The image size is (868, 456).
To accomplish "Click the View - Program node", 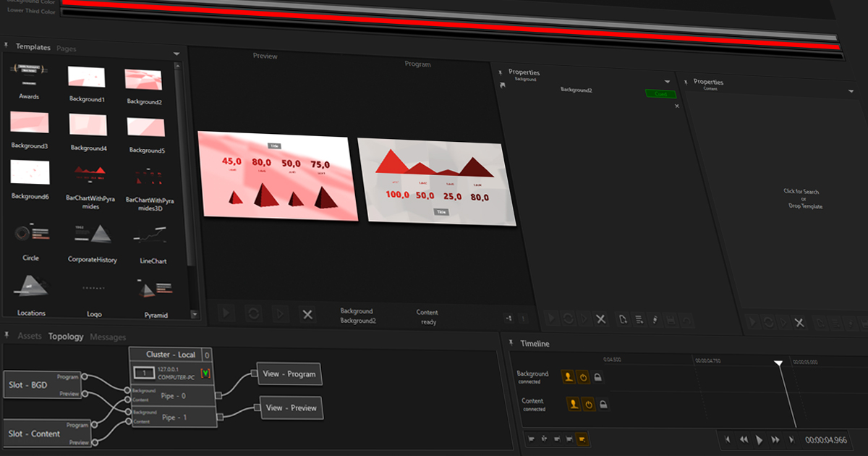I will [x=290, y=374].
